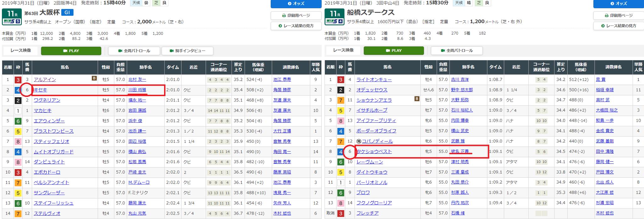The width and height of the screenshot is (644, 219).
Task: Click the B blinker icon on ショウナンアエラ's row
Action: [x=417, y=99]
